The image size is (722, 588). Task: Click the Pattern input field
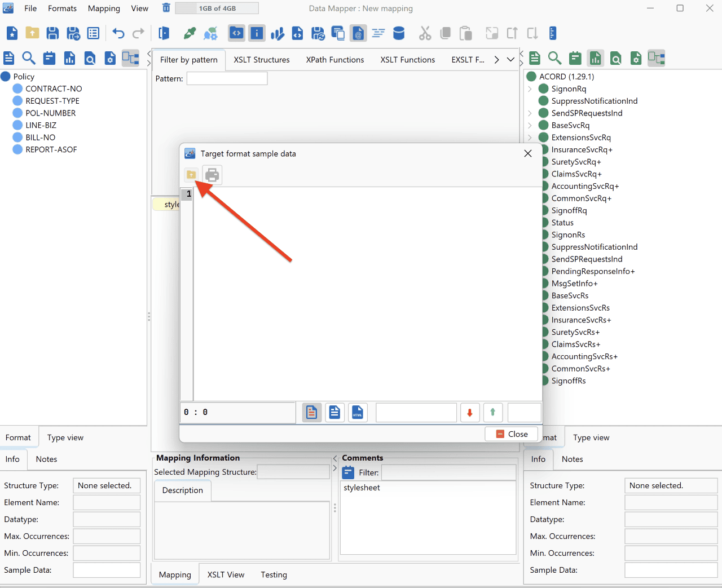point(227,78)
